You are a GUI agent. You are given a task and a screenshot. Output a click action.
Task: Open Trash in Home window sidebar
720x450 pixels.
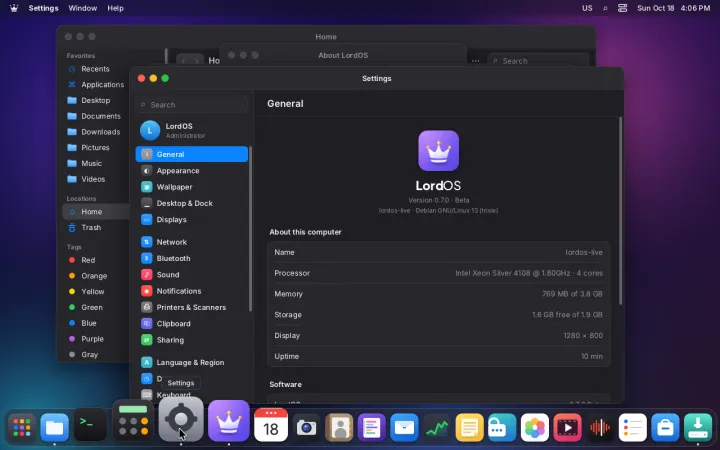click(95, 227)
